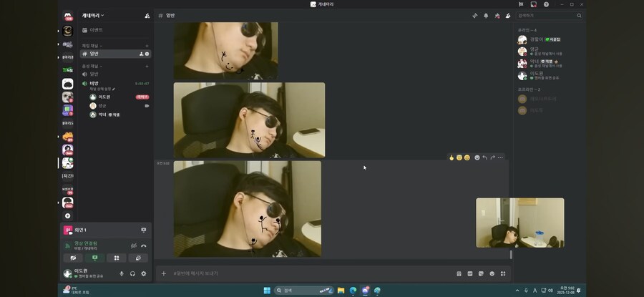This screenshot has width=644, height=297.
Task: Collapse the 음성 채널 category
Action: point(92,66)
